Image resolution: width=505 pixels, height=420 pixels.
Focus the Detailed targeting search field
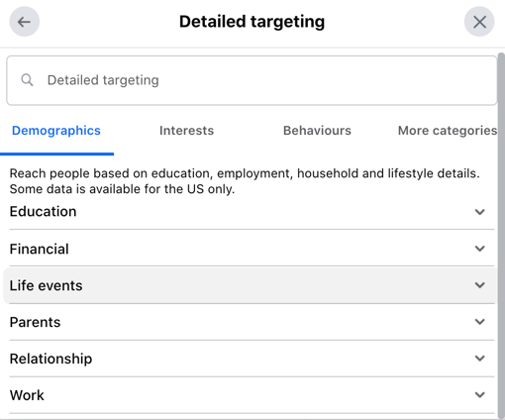pos(252,80)
